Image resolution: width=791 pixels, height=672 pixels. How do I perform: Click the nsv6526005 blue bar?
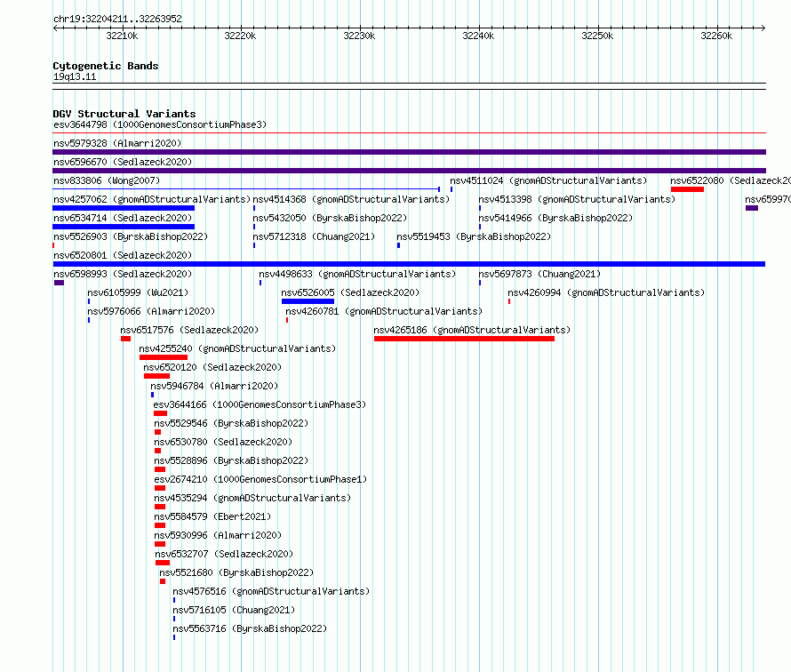(308, 301)
